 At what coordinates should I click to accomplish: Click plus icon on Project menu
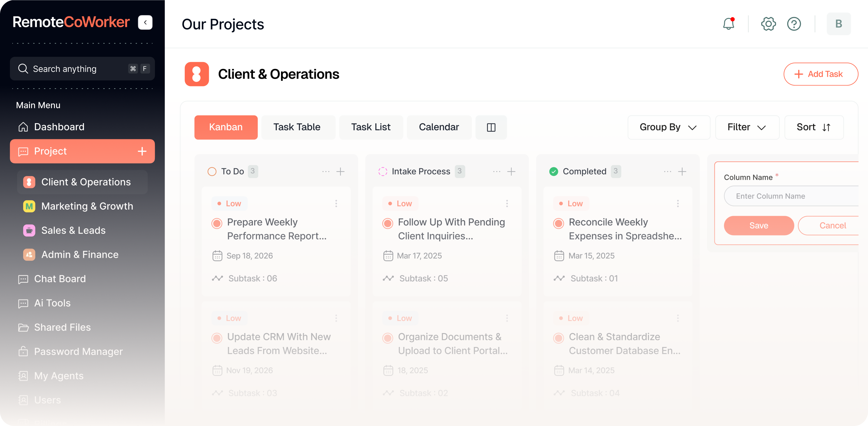(x=142, y=151)
